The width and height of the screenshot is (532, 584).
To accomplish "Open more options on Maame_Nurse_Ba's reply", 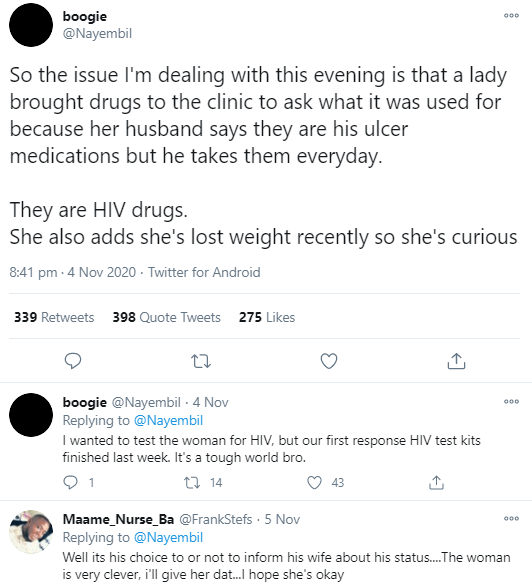I will coord(511,518).
